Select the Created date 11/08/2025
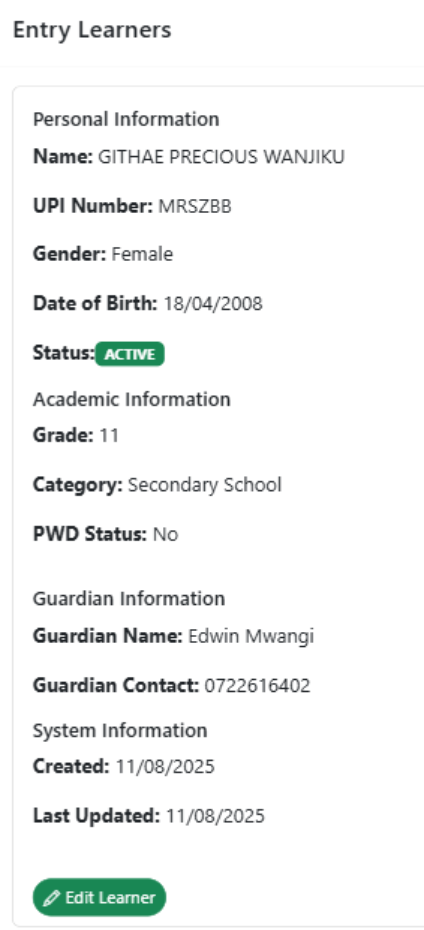Screen dimensions: 424x930 [x=165, y=767]
